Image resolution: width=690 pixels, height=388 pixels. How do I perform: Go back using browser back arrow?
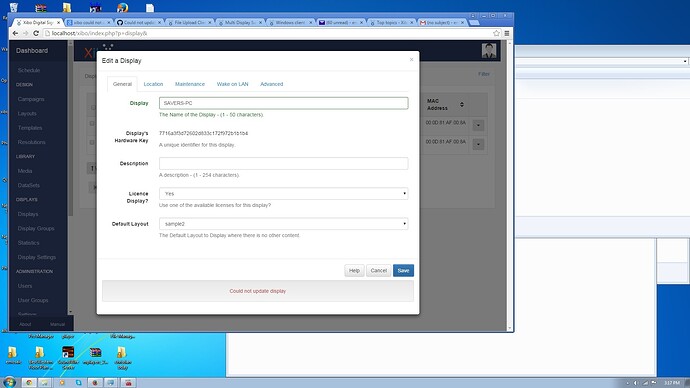tap(15, 33)
